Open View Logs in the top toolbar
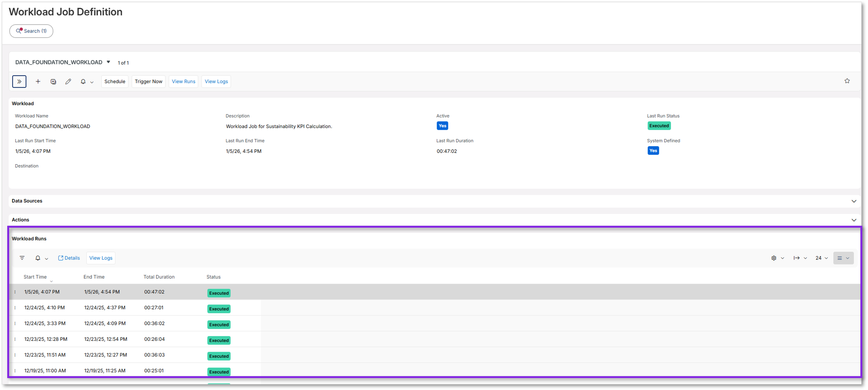Screen dimensions: 868x390 [216, 81]
